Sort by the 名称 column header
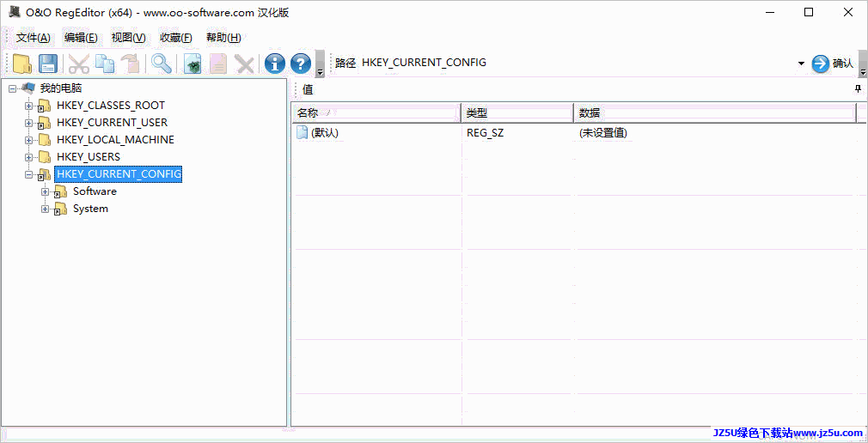Image resolution: width=868 pixels, height=443 pixels. point(376,112)
